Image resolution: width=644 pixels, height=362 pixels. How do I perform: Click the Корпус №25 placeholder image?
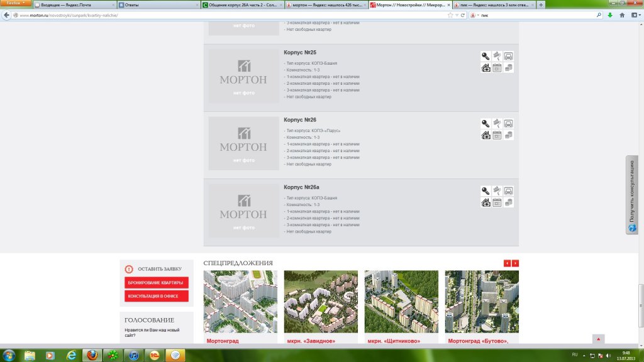[243, 76]
